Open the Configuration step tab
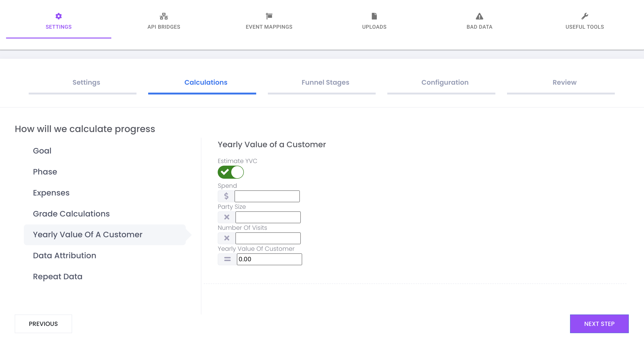 click(445, 82)
